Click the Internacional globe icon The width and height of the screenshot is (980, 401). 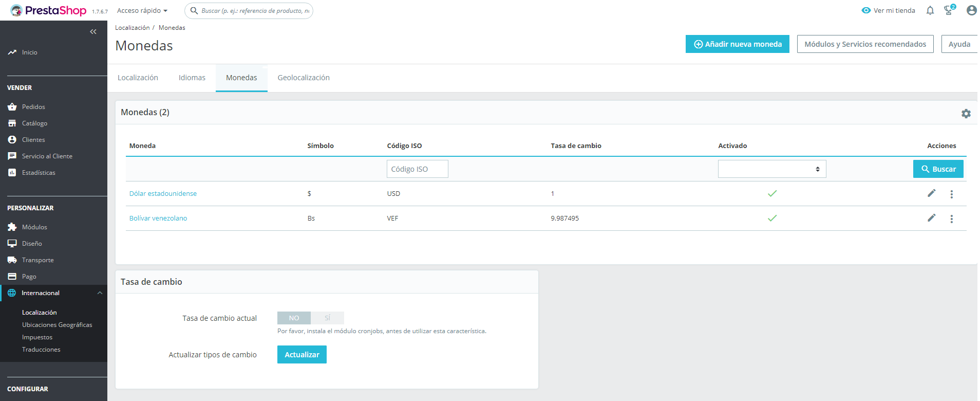coord(12,293)
